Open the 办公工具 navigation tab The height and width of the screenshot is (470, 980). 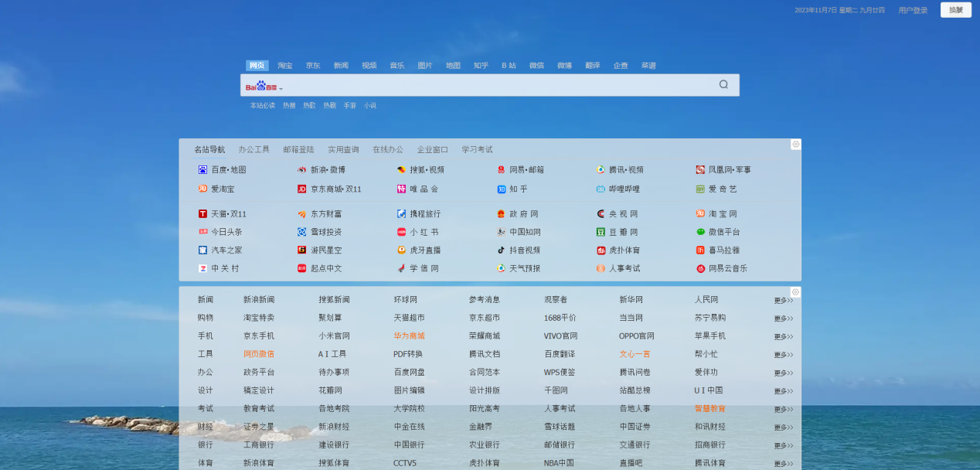pos(254,149)
